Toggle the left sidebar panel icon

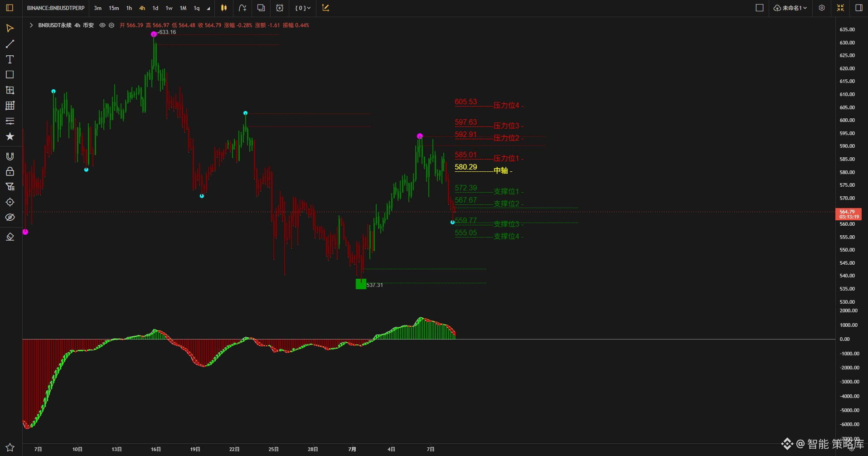(10, 8)
